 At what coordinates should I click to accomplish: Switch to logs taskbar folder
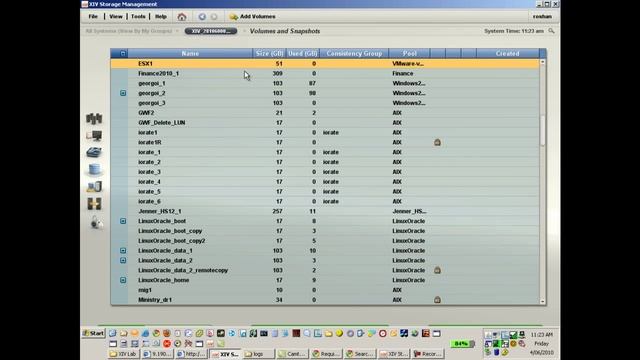point(258,354)
